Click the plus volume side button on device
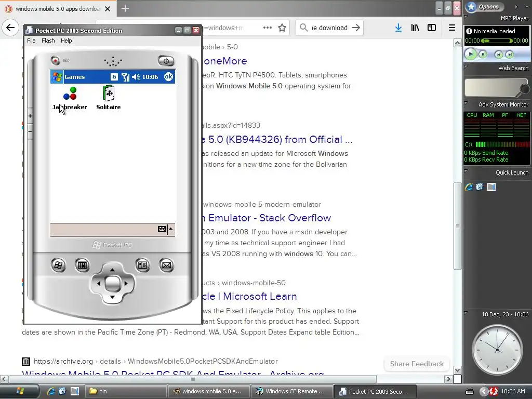This screenshot has height=399, width=532. pos(30,116)
